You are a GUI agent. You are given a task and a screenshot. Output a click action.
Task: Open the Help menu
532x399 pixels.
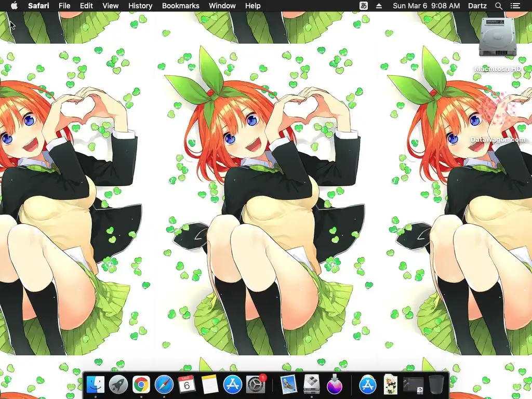coord(253,6)
